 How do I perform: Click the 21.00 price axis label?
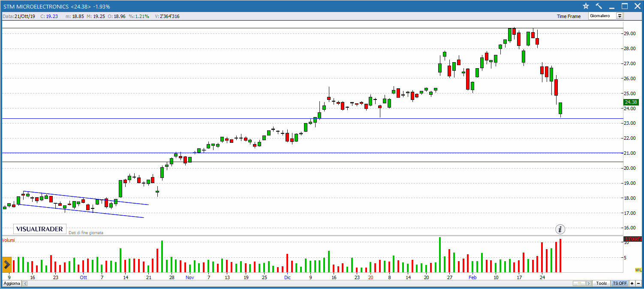click(x=629, y=153)
